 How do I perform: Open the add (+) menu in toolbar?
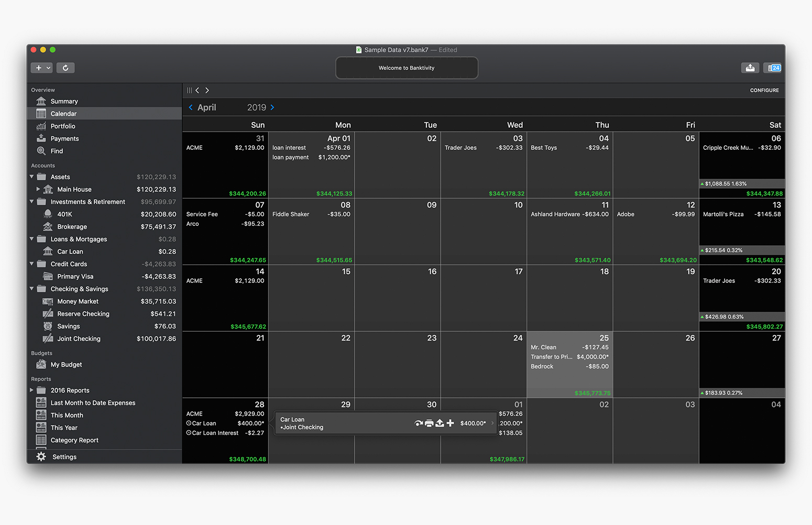42,68
